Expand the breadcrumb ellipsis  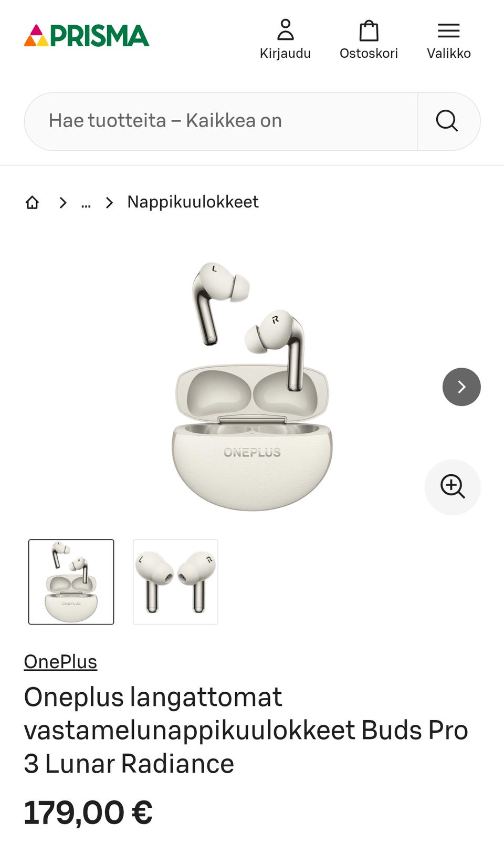pyautogui.click(x=86, y=203)
